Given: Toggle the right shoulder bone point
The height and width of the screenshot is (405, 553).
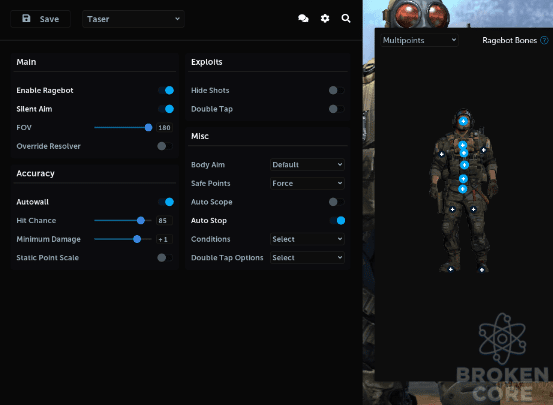Looking at the screenshot, I should [484, 150].
